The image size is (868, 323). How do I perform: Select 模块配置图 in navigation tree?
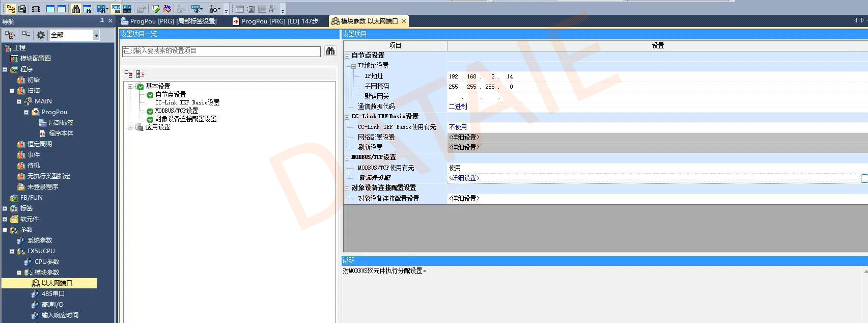[x=35, y=58]
